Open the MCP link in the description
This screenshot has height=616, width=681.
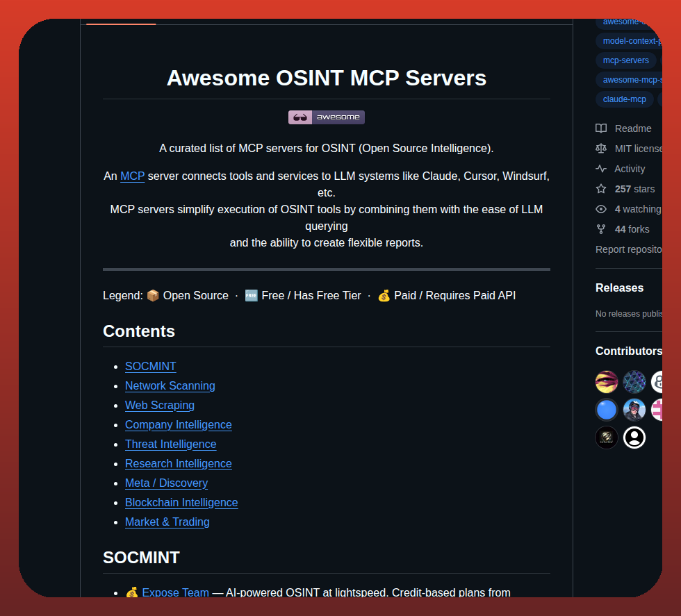[x=132, y=176]
